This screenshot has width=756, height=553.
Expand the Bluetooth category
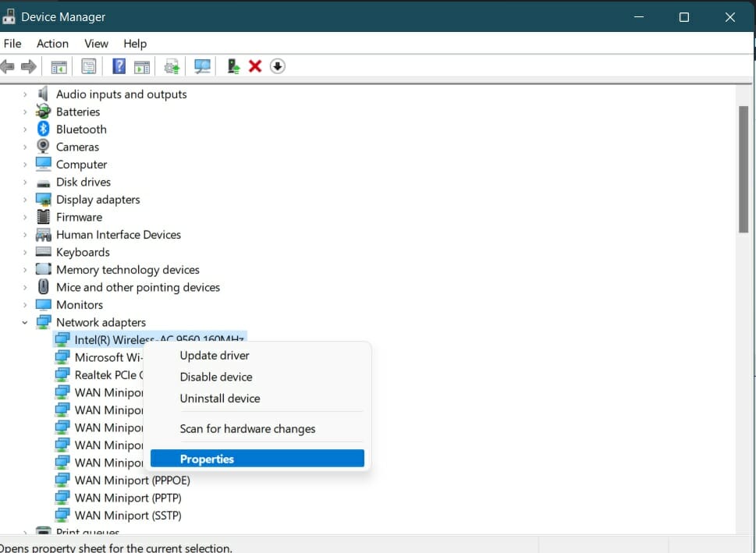pyautogui.click(x=23, y=129)
